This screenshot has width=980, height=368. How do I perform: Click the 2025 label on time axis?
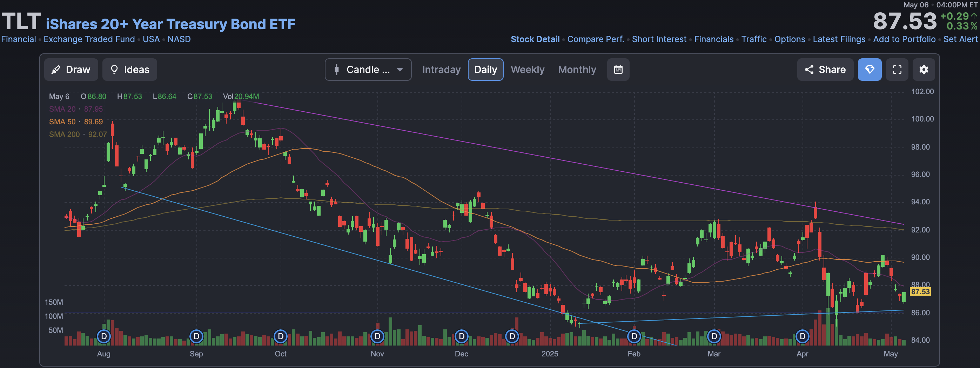click(550, 354)
